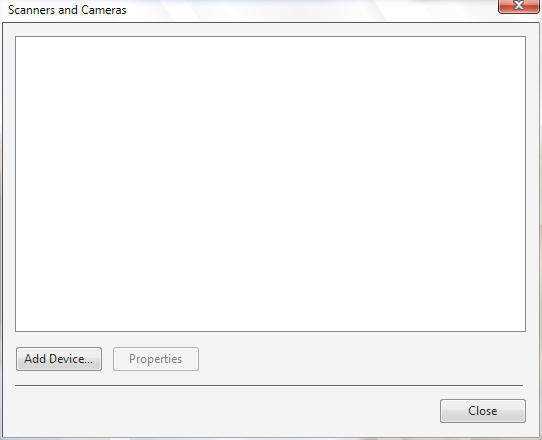The width and height of the screenshot is (542, 440).
Task: Close the dialog with the red X
Action: pos(518,6)
